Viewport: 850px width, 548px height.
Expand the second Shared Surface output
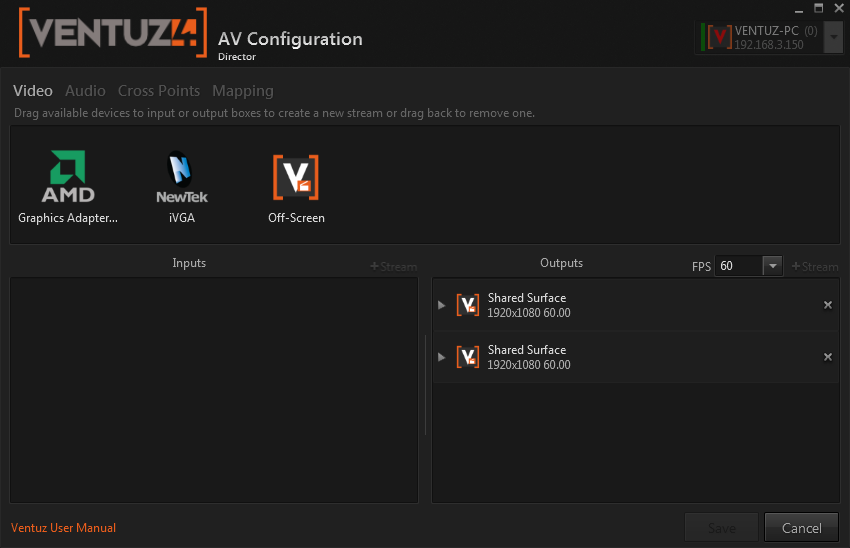(x=443, y=357)
